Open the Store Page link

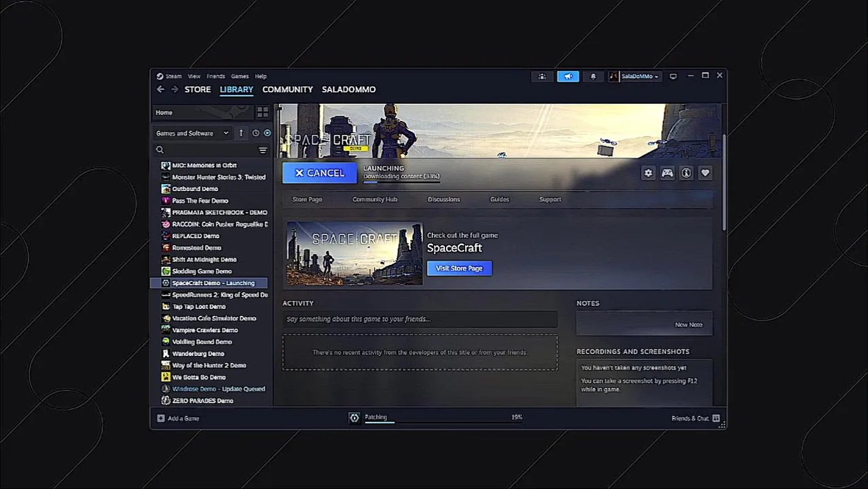click(307, 199)
